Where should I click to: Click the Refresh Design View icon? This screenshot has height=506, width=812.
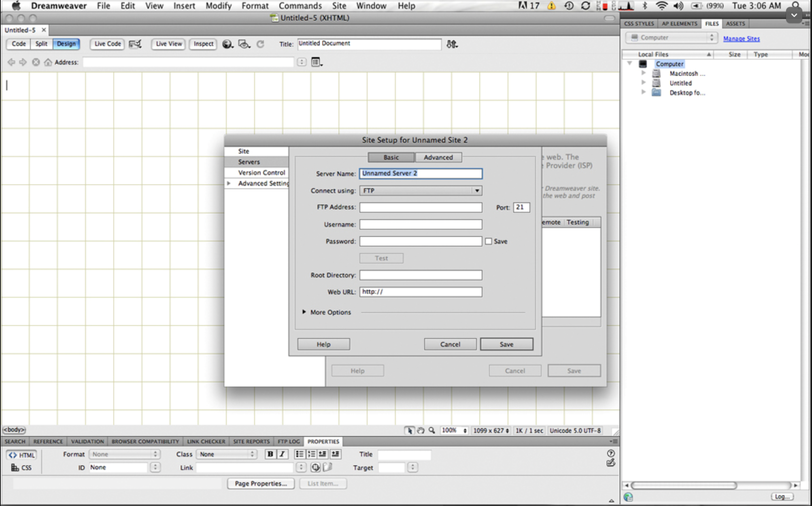(260, 44)
